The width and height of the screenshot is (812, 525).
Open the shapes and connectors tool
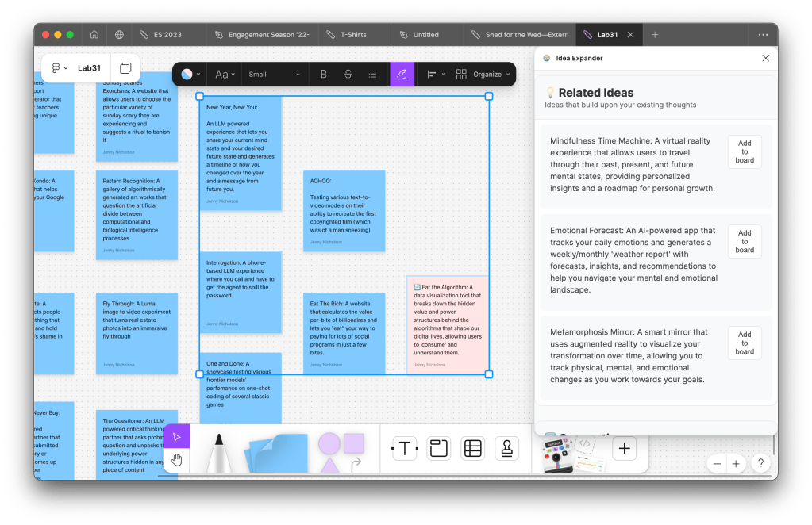(x=341, y=451)
